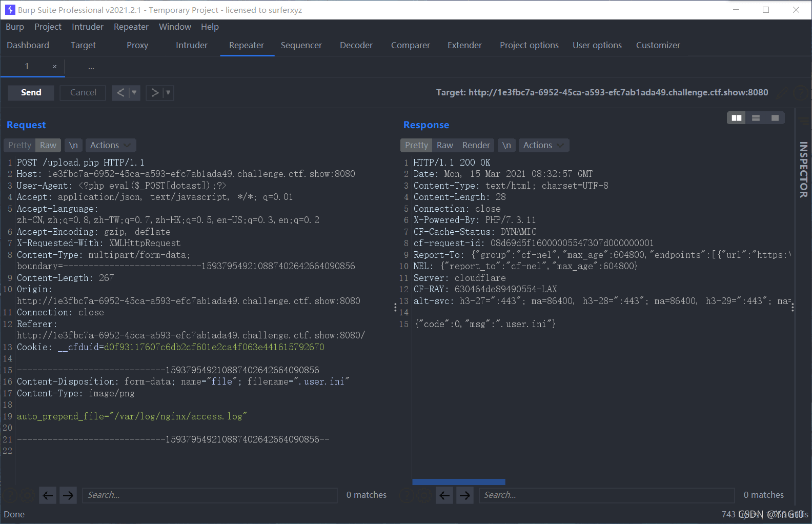Click the response JSON body line
The width and height of the screenshot is (812, 524).
(484, 324)
